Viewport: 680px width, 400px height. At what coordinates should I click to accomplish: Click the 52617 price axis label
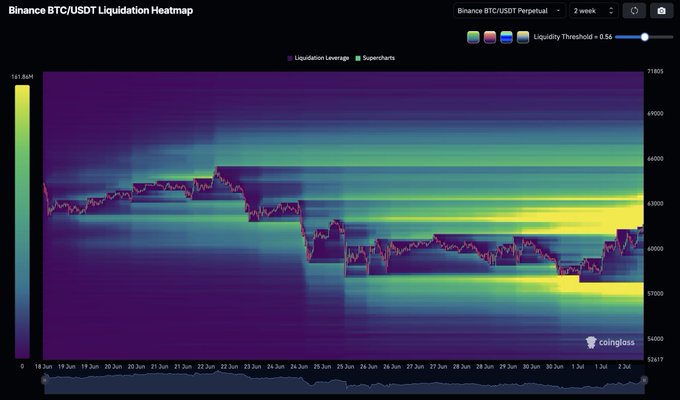click(655, 360)
